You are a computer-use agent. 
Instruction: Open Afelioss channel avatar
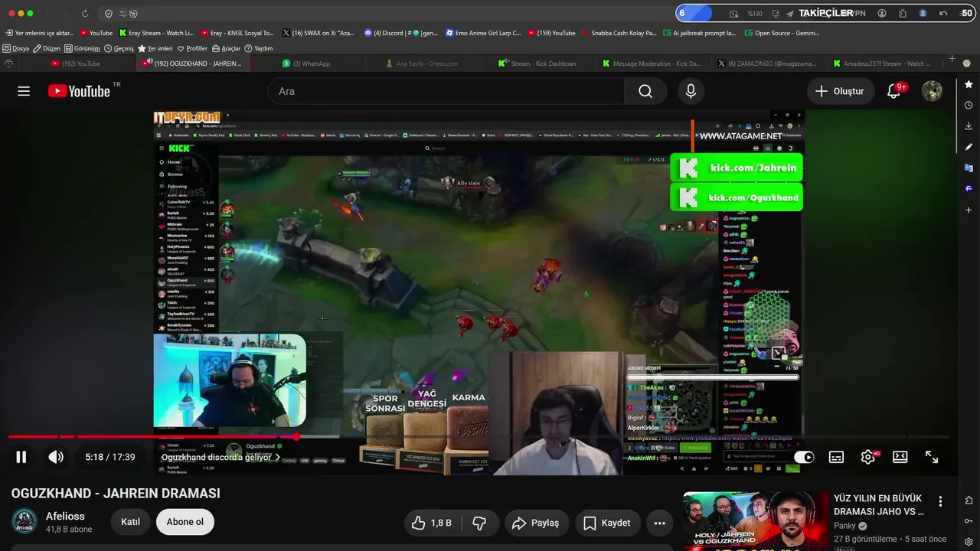[x=24, y=521]
